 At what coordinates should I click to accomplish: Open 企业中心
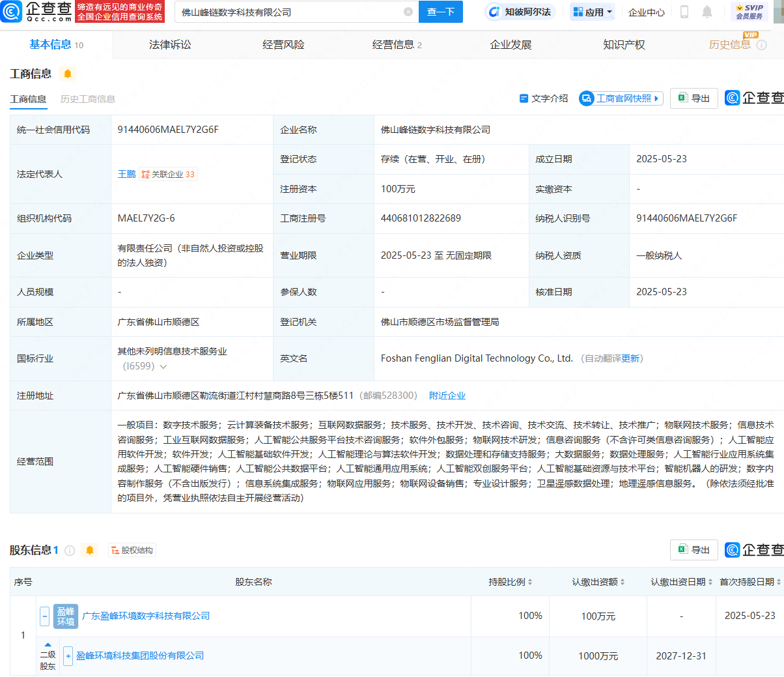click(x=647, y=12)
